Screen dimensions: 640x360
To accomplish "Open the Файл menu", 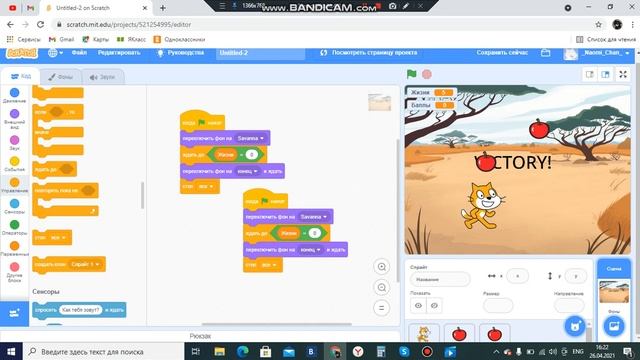I will pos(79,53).
